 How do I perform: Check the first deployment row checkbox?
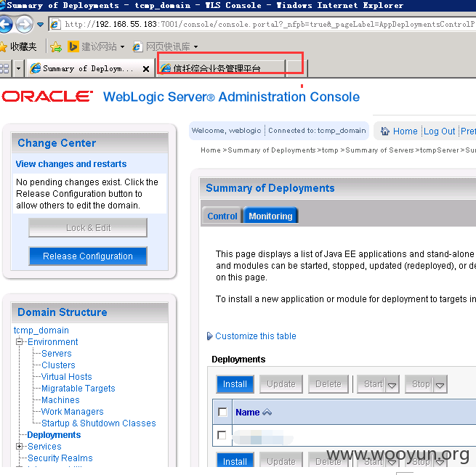222,435
